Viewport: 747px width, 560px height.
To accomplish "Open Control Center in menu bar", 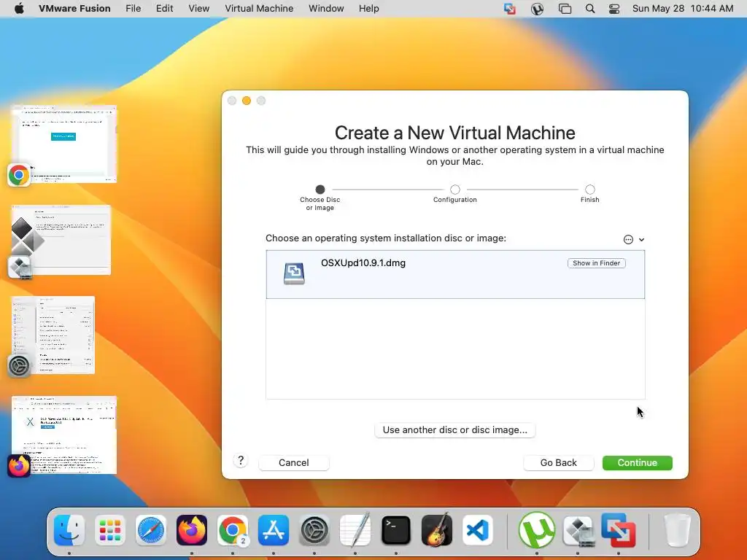I will (614, 9).
